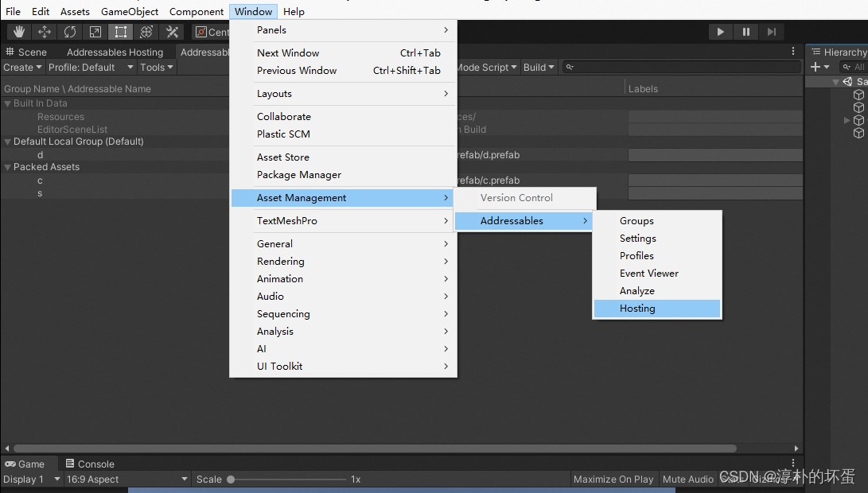
Task: Collapse Default Local Group (Default)
Action: (8, 142)
